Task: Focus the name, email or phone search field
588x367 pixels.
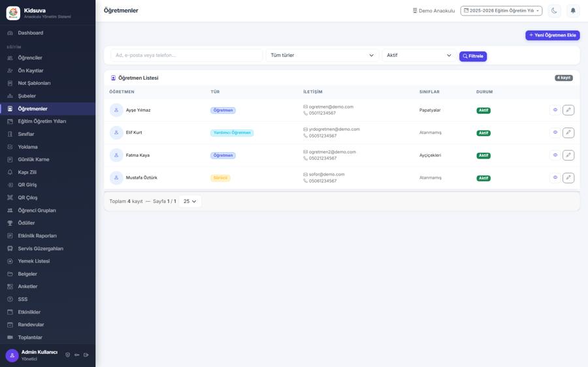Action: pyautogui.click(x=186, y=55)
